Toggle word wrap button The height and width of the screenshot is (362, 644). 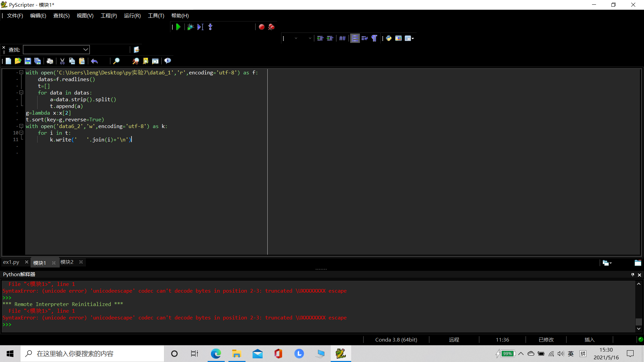[x=365, y=39]
